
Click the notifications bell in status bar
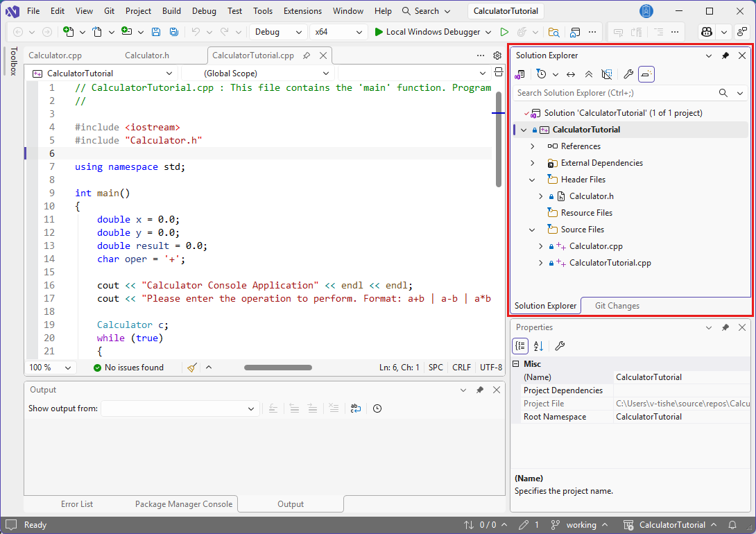tap(732, 525)
